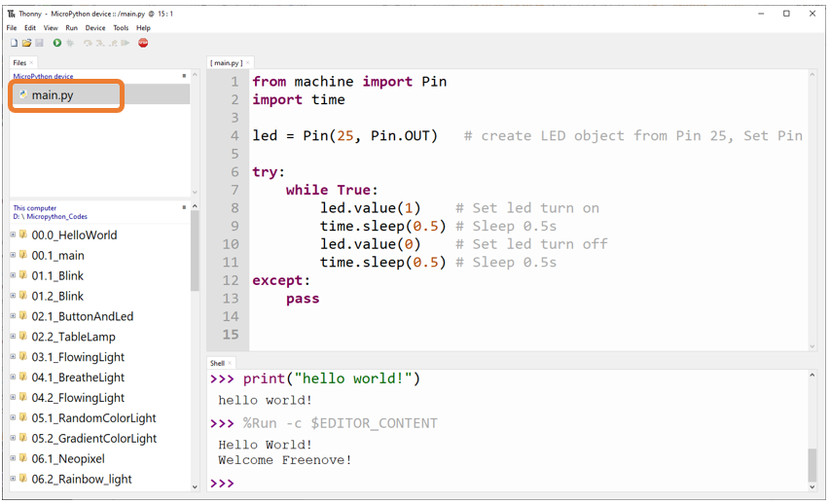Expand the 01.1_Blink folder
This screenshot has width=830, height=504.
[14, 274]
